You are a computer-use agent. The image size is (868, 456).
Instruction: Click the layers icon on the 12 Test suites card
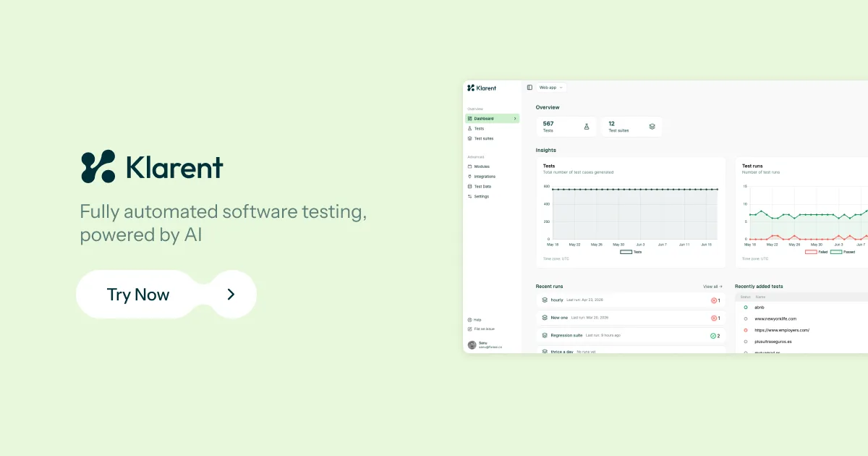[652, 127]
